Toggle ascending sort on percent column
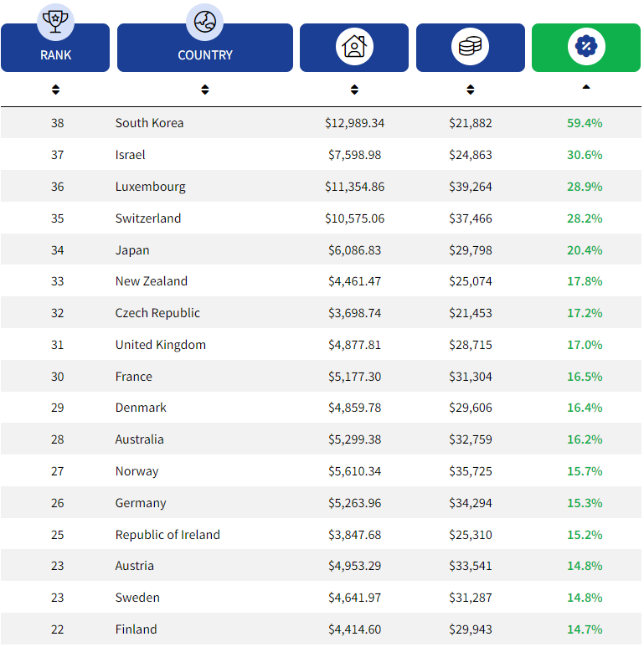This screenshot has height=647, width=644. point(586,87)
